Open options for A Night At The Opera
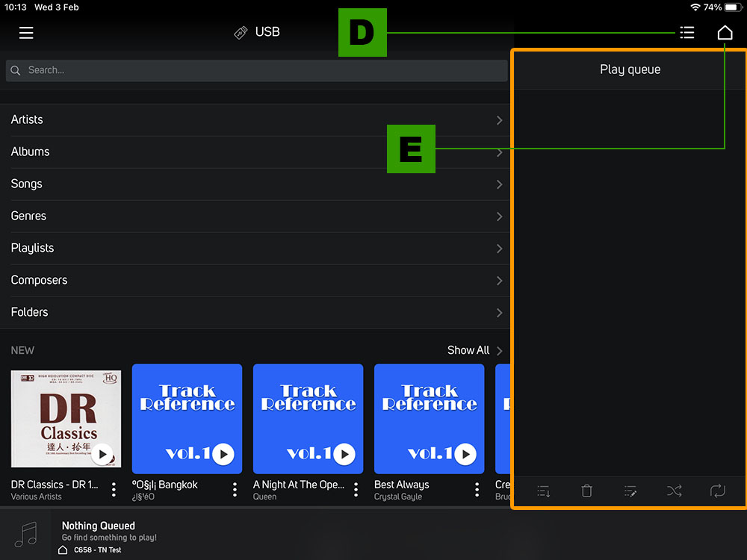 point(356,490)
